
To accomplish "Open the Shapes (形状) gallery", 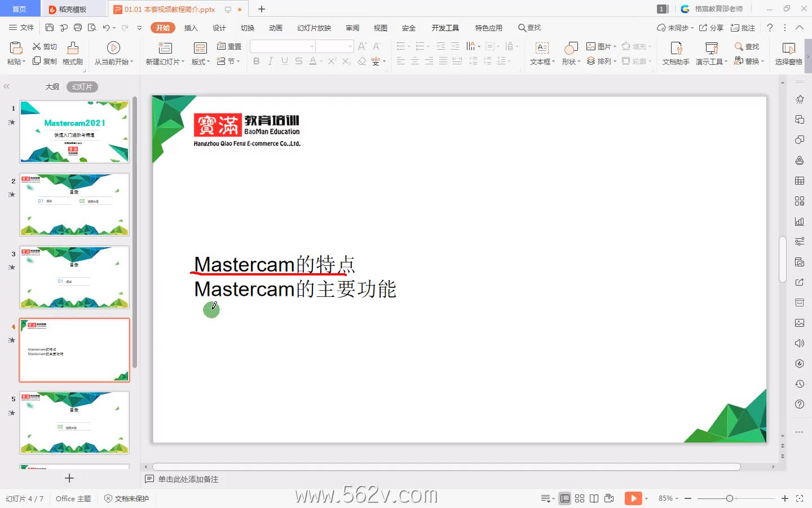I will tap(571, 54).
